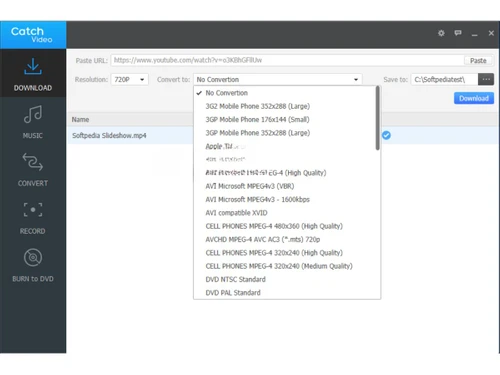The height and width of the screenshot is (375, 500).
Task: Collapse the Convert to dropdown
Action: tap(278, 79)
